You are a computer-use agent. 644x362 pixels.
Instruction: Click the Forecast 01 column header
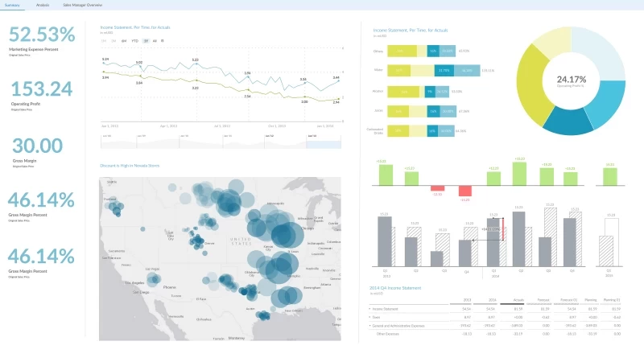point(569,300)
